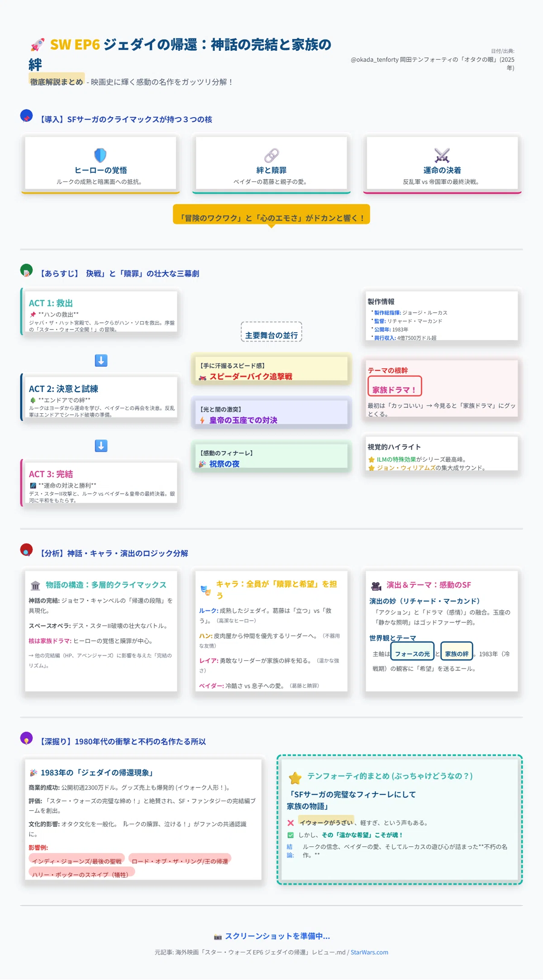This screenshot has height=980, width=543.
Task: Click the movie camera icon beside 演出＆テーマ
Action: [x=376, y=586]
